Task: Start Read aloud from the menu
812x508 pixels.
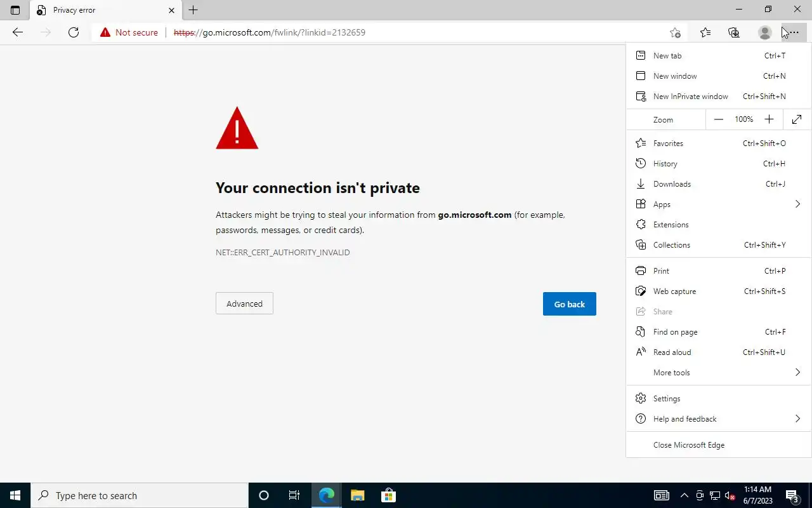Action: coord(719,352)
